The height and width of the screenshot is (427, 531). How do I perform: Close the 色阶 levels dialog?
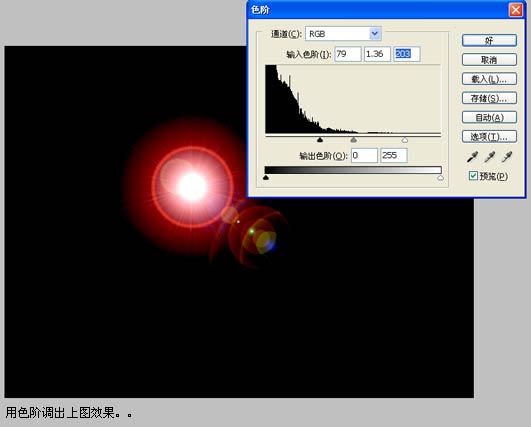(x=516, y=10)
